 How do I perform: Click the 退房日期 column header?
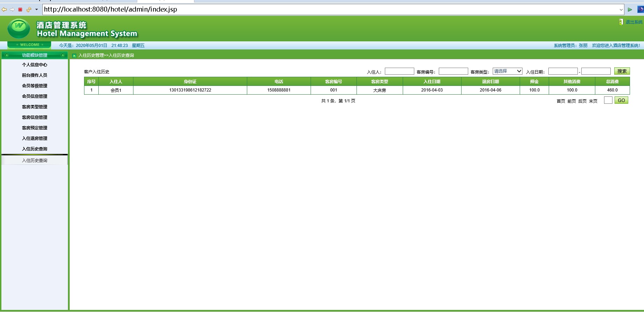click(491, 82)
